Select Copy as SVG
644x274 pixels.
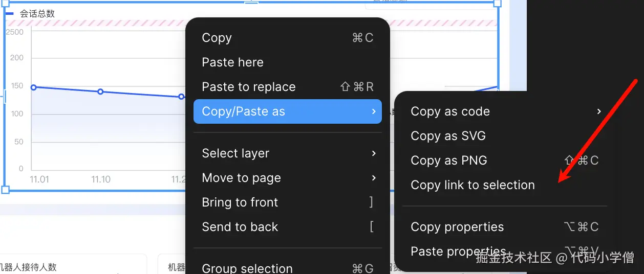pyautogui.click(x=448, y=136)
